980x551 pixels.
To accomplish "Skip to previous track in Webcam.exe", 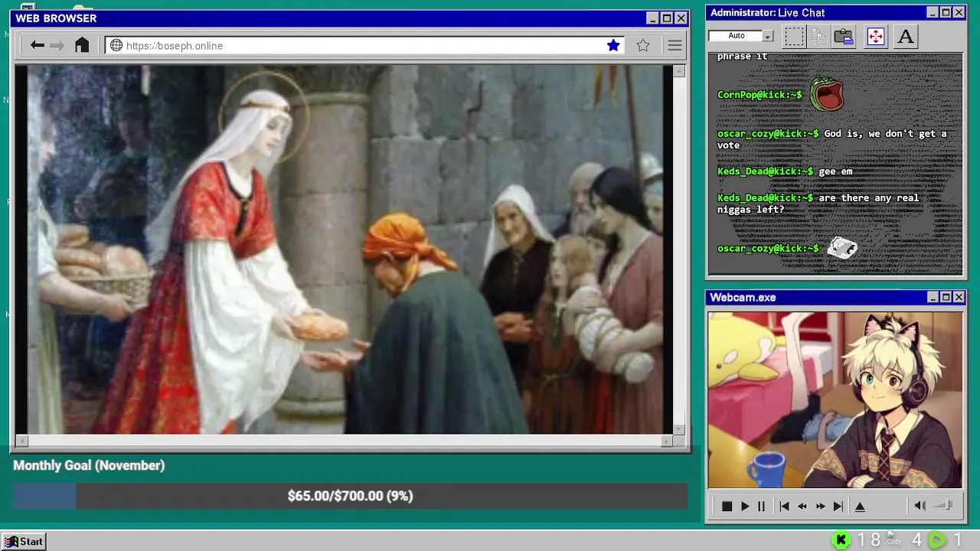I will point(784,506).
